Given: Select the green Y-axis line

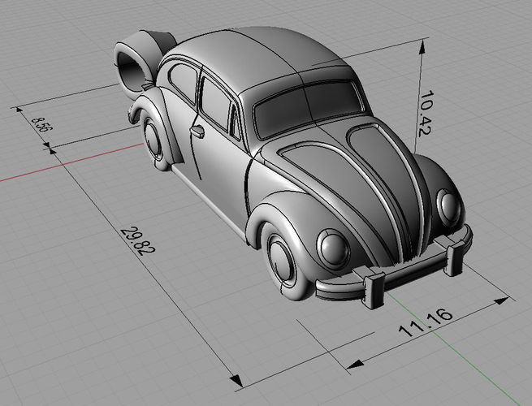Looking at the screenshot, I should (455, 349).
